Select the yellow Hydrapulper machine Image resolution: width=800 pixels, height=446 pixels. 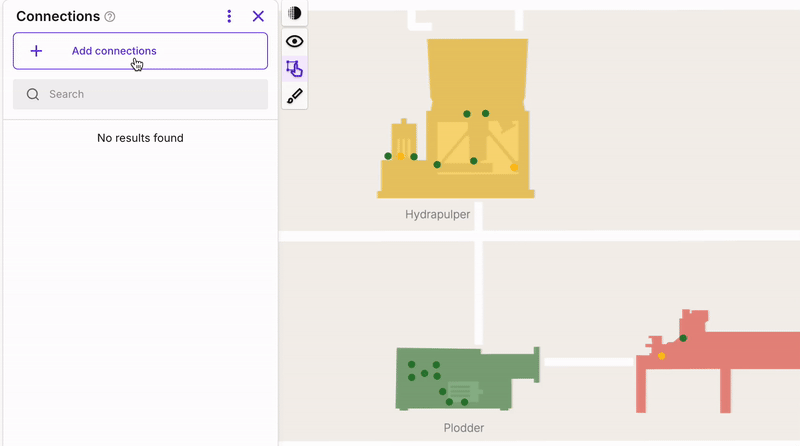click(x=456, y=118)
